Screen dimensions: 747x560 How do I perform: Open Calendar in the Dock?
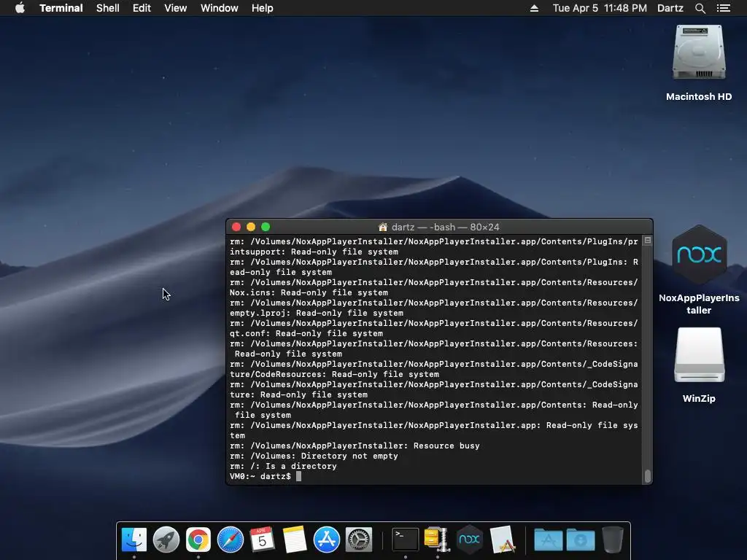(x=262, y=539)
